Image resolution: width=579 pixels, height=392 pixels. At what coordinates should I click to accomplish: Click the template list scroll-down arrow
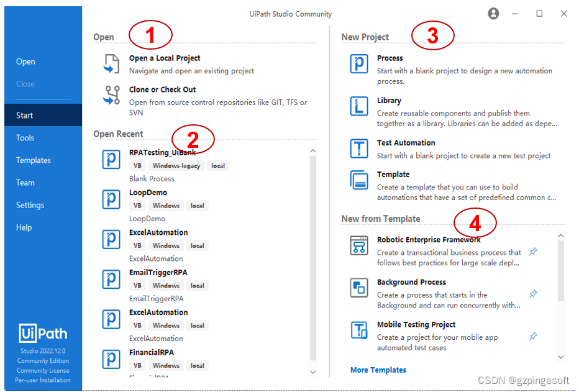click(561, 357)
